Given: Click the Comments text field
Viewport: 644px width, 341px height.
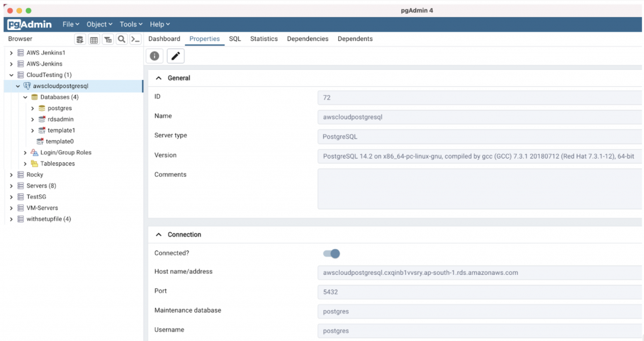Looking at the screenshot, I should pyautogui.click(x=479, y=189).
